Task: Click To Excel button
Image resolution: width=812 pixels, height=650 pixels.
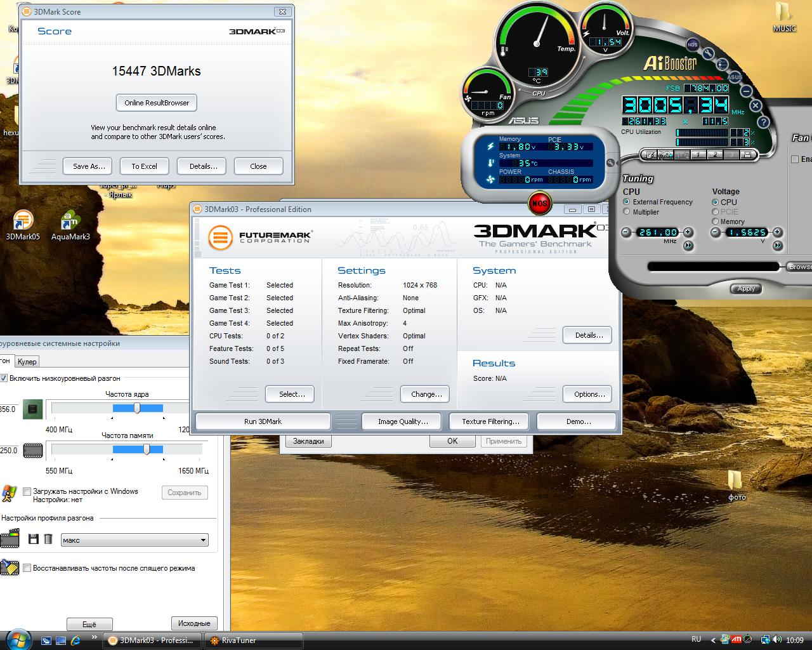Action: coord(144,166)
